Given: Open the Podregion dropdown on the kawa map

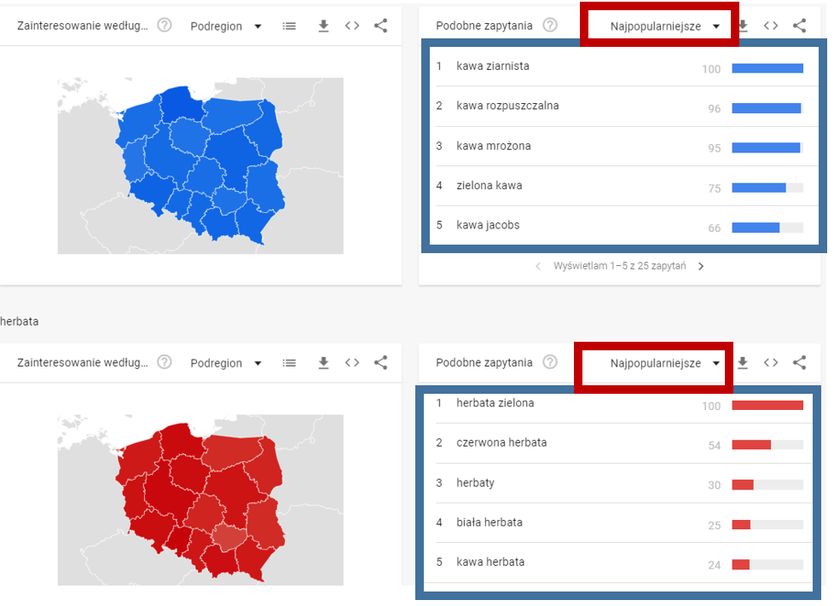Looking at the screenshot, I should point(227,25).
